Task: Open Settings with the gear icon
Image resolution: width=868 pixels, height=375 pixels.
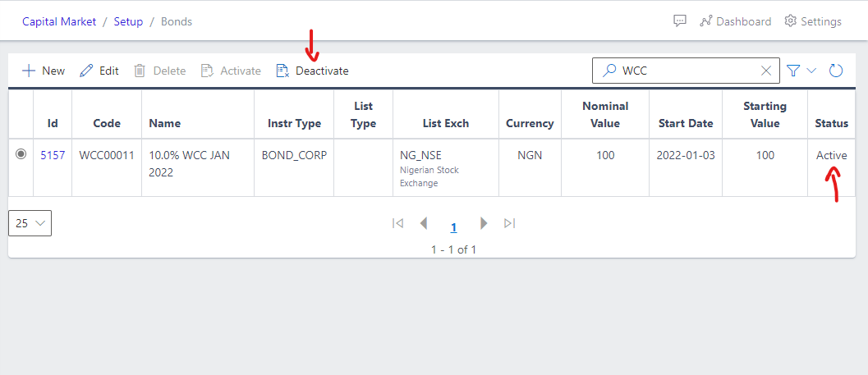Action: click(813, 21)
